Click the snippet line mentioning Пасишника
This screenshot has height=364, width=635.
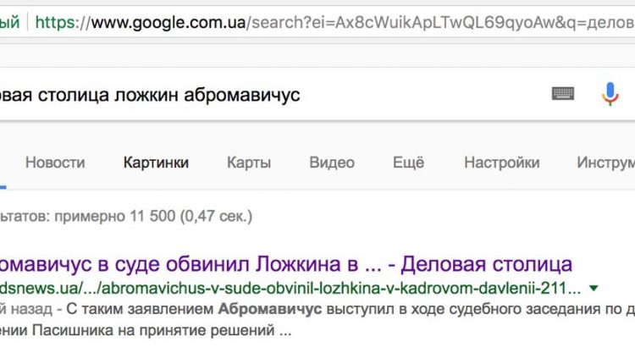click(x=146, y=330)
